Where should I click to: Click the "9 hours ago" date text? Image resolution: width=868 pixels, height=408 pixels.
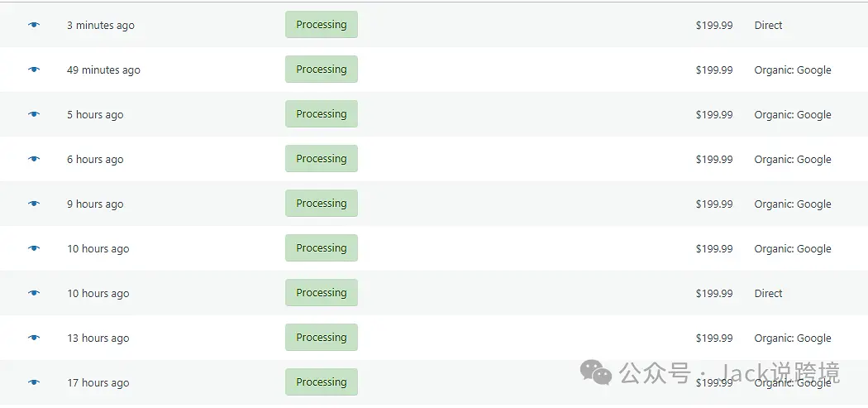click(x=95, y=204)
